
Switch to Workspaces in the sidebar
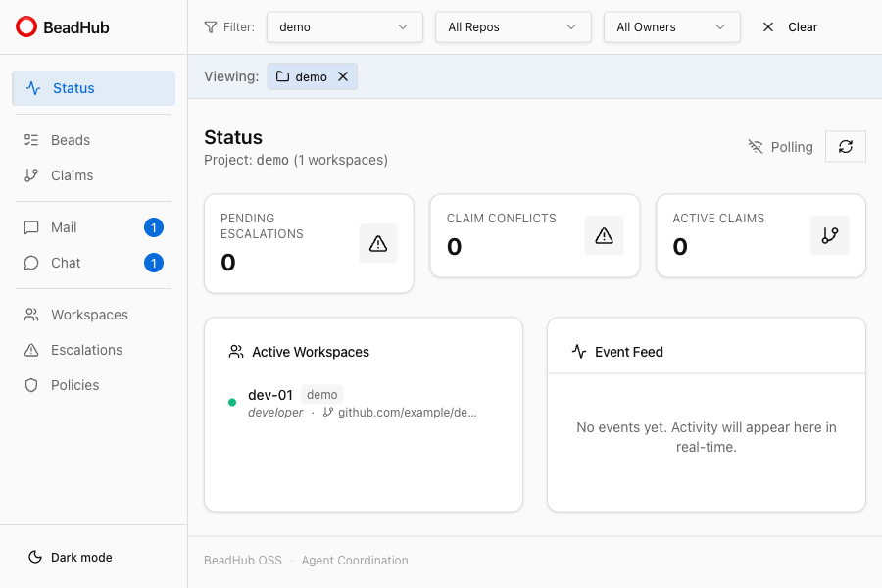pos(87,315)
